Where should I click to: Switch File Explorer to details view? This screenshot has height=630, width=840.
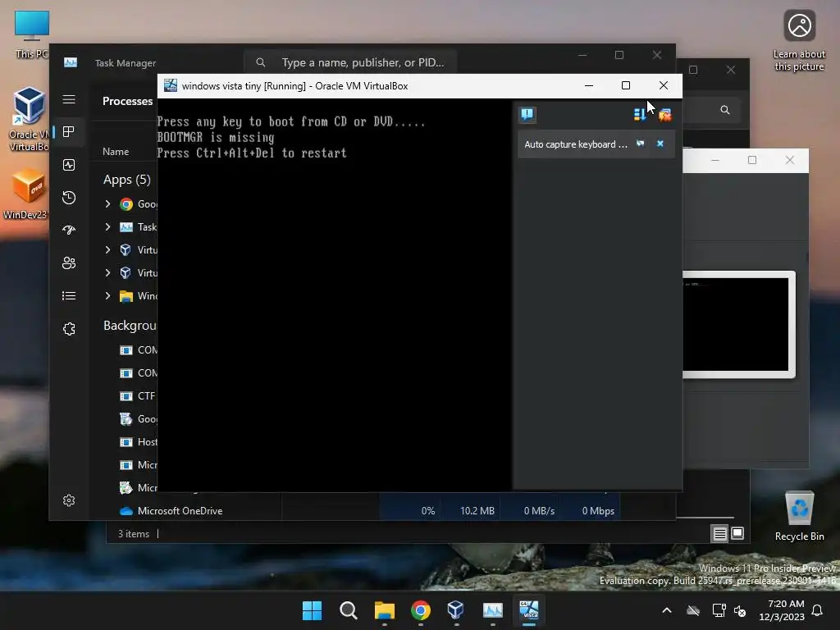720,533
